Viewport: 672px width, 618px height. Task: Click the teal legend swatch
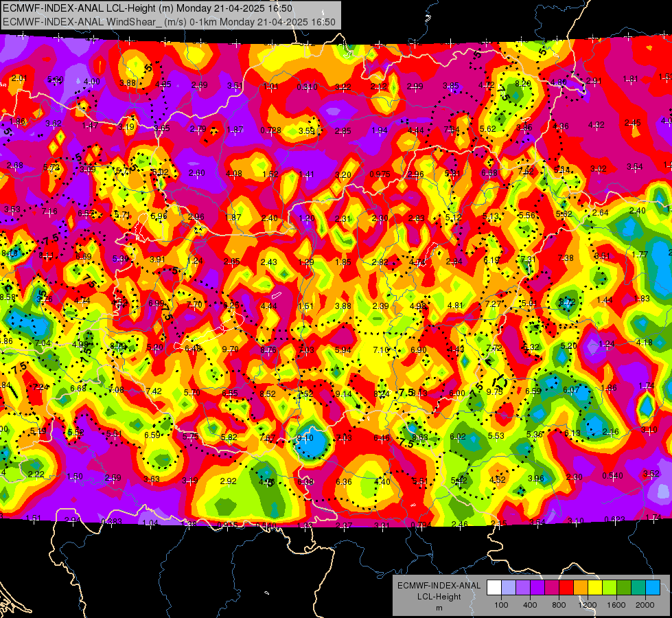coord(638,588)
